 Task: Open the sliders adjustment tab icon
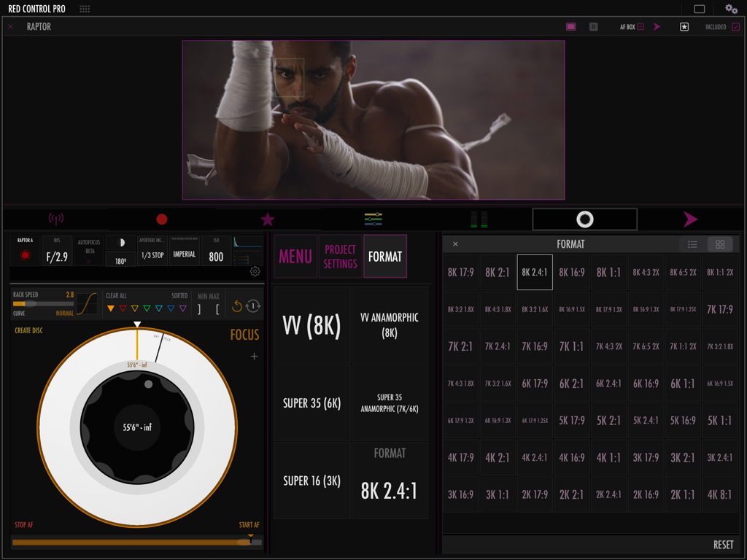coord(373,219)
